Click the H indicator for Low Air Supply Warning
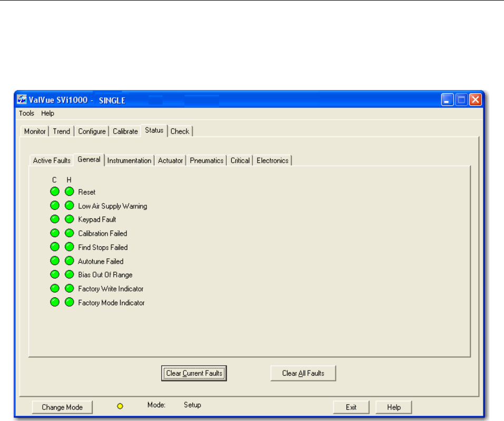The height and width of the screenshot is (421, 504). coord(69,206)
